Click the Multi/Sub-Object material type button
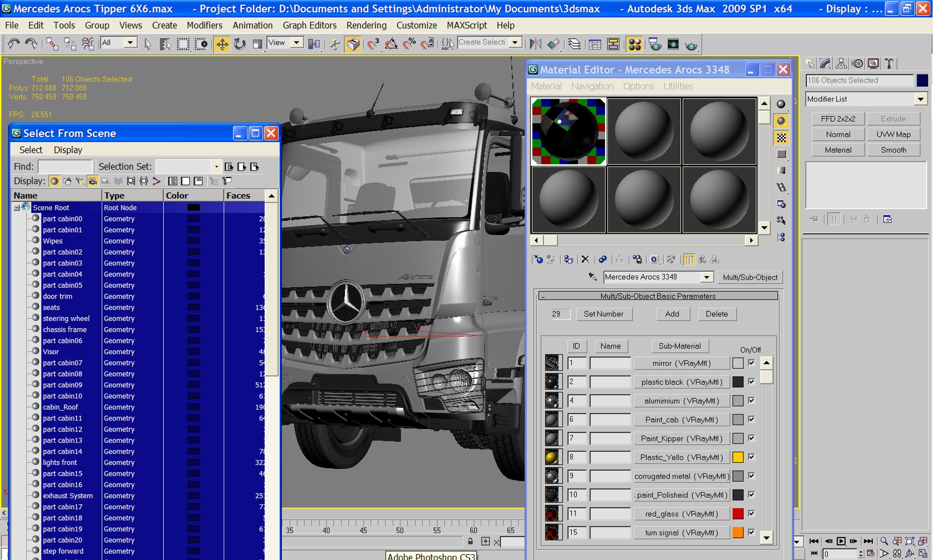The image size is (933, 560). pos(750,277)
